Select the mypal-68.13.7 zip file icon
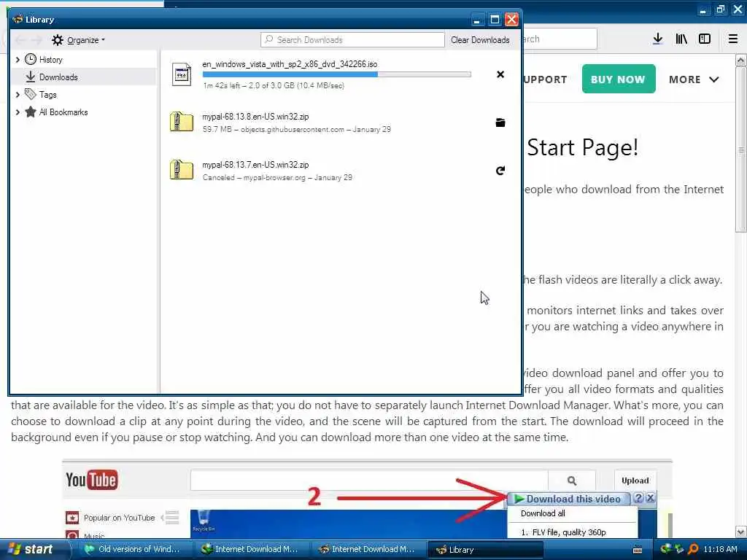The width and height of the screenshot is (747, 560). [x=182, y=170]
